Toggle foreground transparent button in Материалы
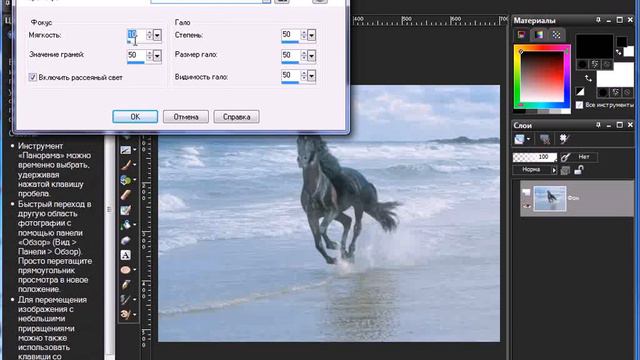Viewport: 640px width, 360px height. 607,64
